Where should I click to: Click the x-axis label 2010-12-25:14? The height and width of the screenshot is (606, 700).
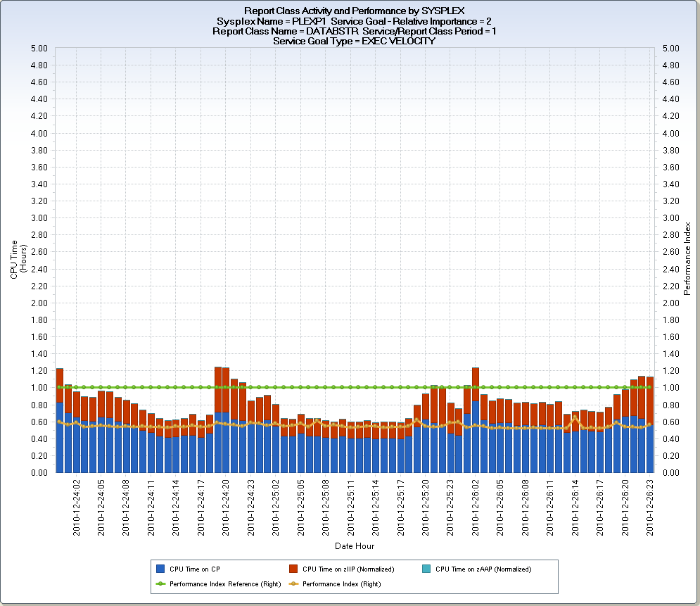(x=376, y=508)
